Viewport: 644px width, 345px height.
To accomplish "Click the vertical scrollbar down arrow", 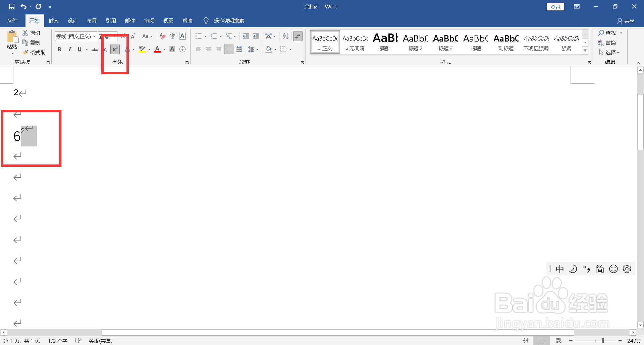I will [x=640, y=325].
